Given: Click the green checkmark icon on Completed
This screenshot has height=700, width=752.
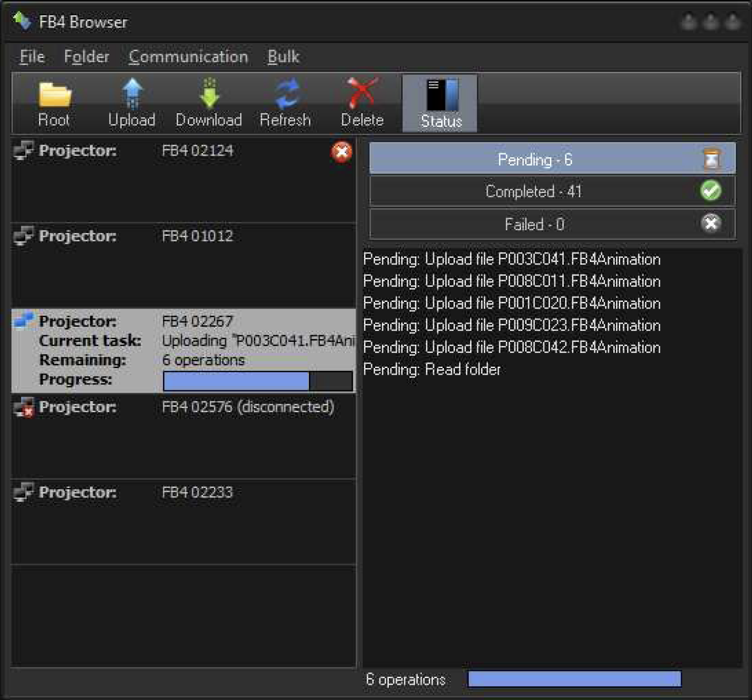Looking at the screenshot, I should coord(711,191).
